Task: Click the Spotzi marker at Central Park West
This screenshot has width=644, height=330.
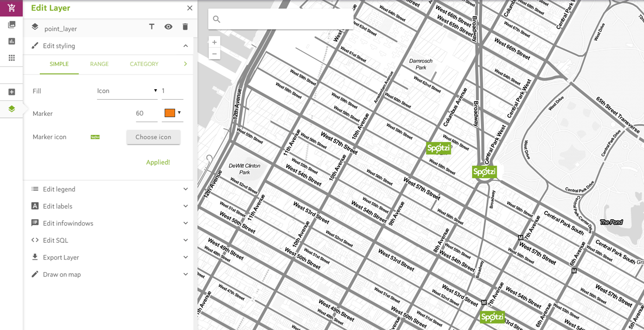Action: [485, 172]
